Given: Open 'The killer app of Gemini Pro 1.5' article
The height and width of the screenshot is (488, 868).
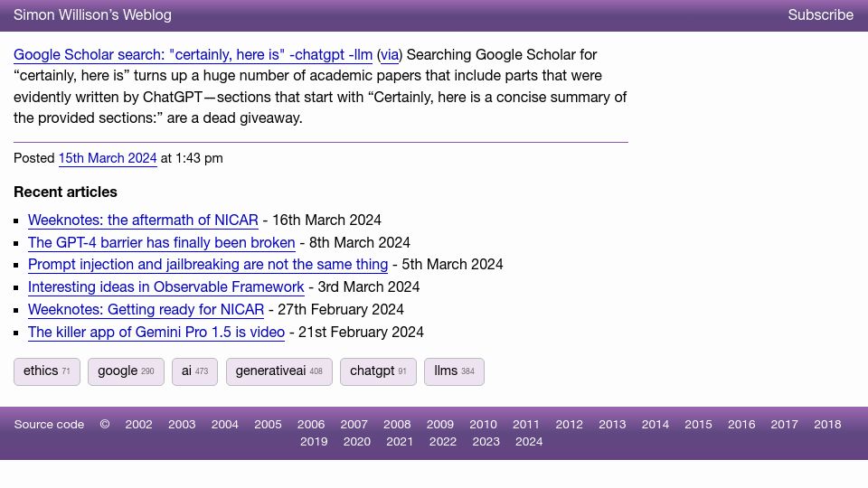Looking at the screenshot, I should point(156,333).
